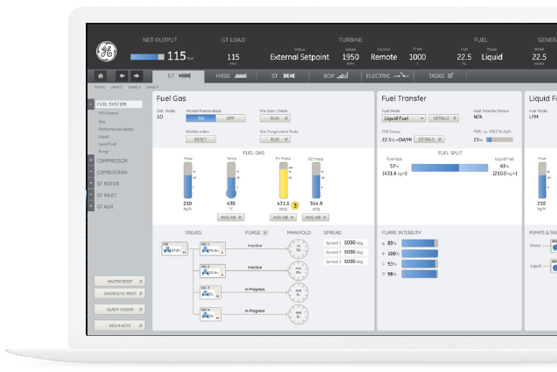Switch to the HRSG tab

[x=231, y=76]
